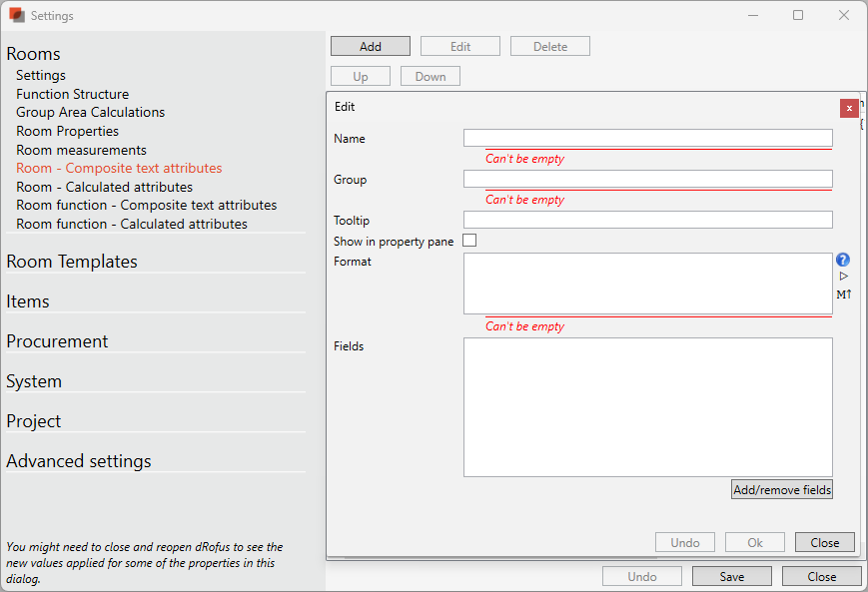The height and width of the screenshot is (592, 868).
Task: Toggle the Show in property pane checkbox
Action: click(x=469, y=241)
